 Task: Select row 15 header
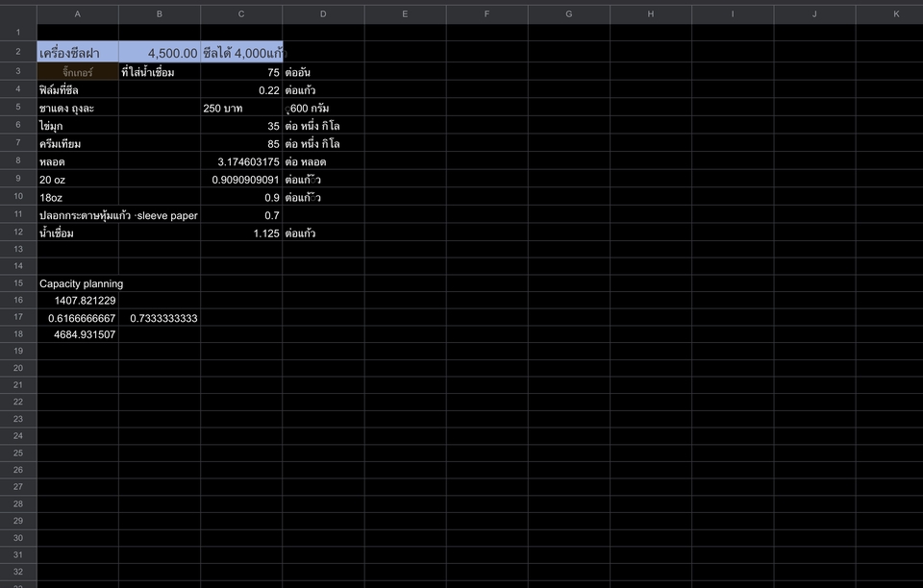(18, 283)
